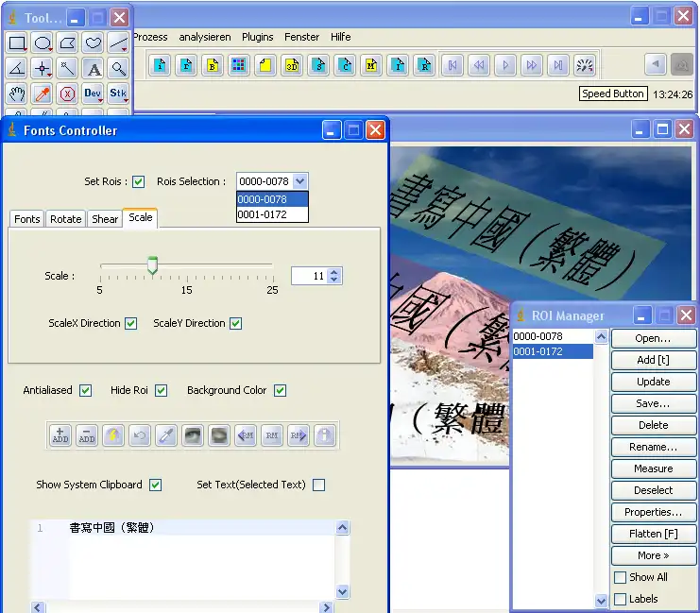The image size is (700, 613).
Task: Click the Flatten [F] button
Action: tap(653, 534)
